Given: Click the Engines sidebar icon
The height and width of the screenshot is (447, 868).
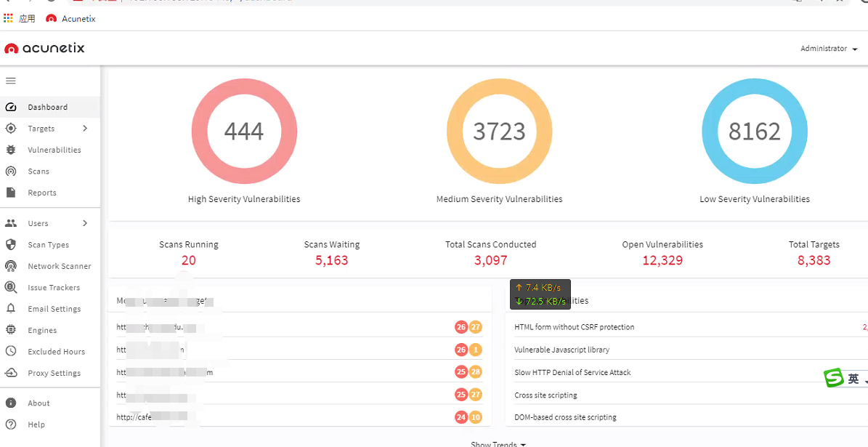Looking at the screenshot, I should click(12, 330).
